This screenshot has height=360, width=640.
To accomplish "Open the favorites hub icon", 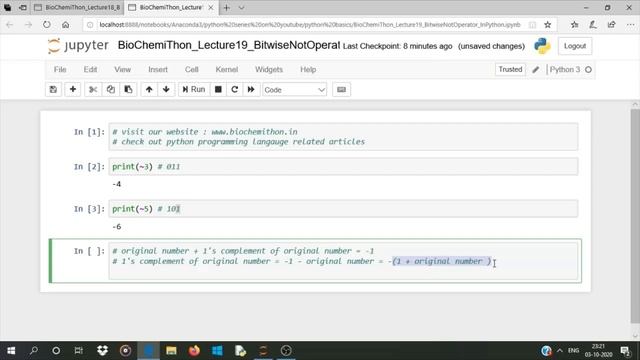I will [574, 25].
